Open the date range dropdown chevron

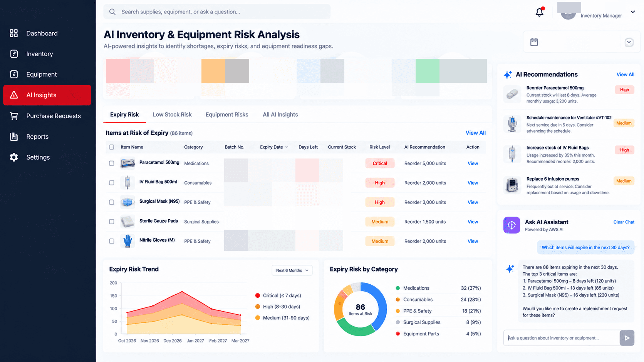click(x=629, y=42)
